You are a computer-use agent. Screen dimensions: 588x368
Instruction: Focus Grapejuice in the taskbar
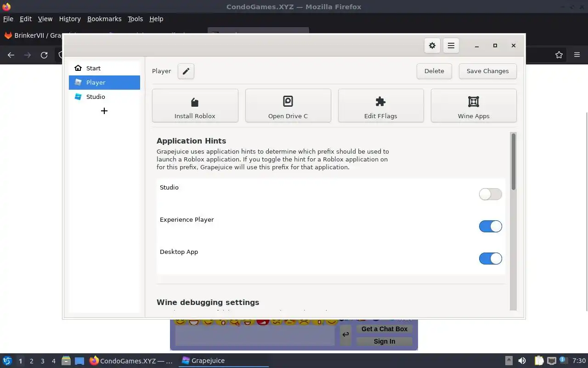pos(224,361)
